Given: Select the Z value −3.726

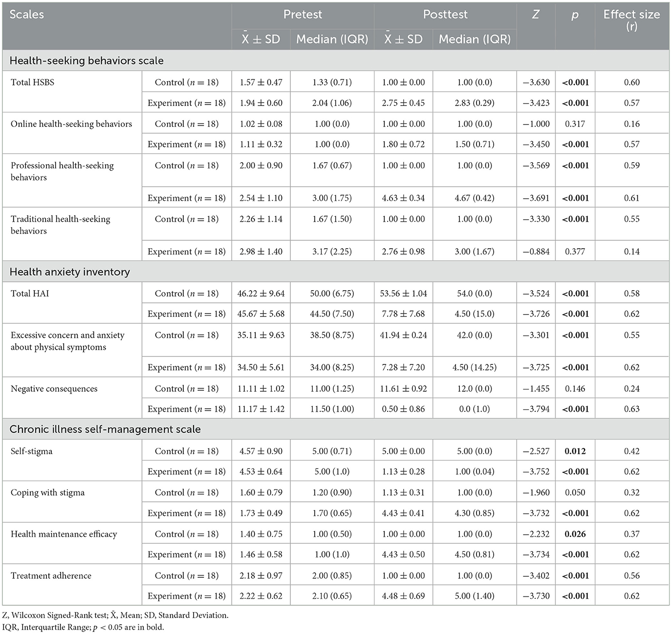Looking at the screenshot, I should point(536,314).
